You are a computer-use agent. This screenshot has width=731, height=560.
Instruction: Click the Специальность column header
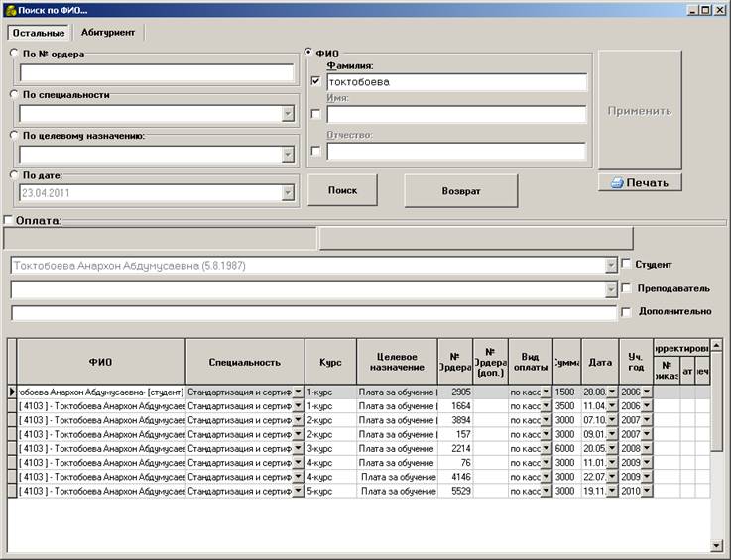tap(245, 362)
